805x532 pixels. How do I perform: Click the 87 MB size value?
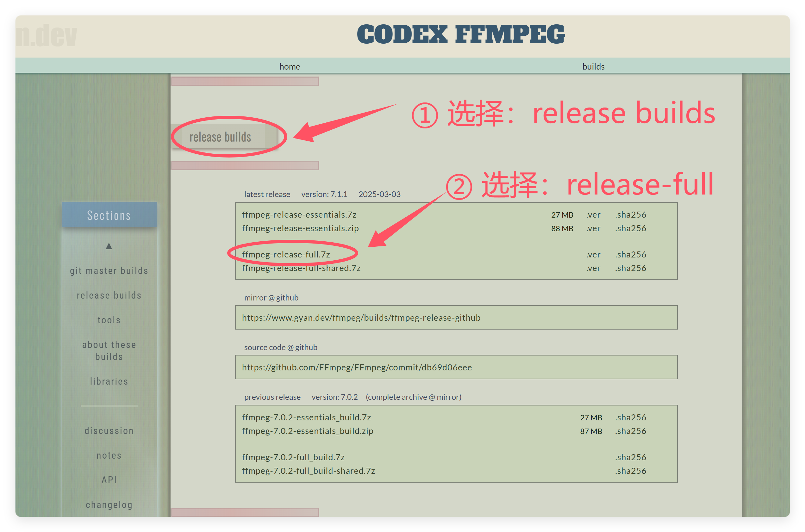[x=591, y=431]
